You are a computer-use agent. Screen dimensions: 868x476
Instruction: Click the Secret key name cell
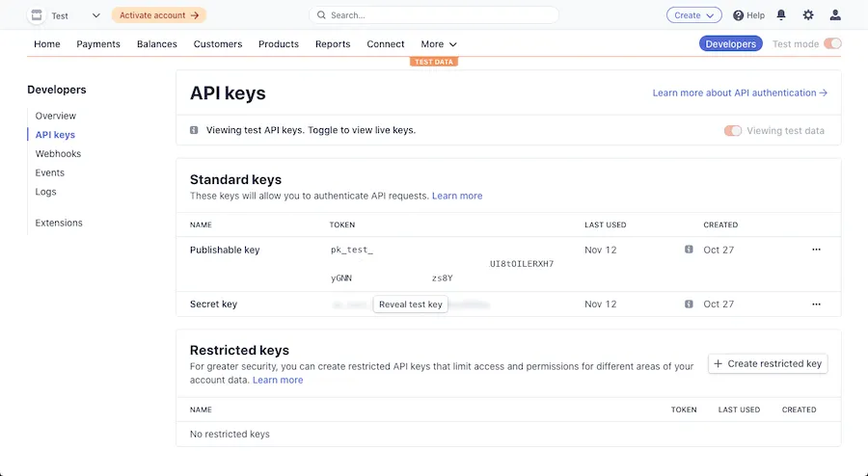[213, 304]
